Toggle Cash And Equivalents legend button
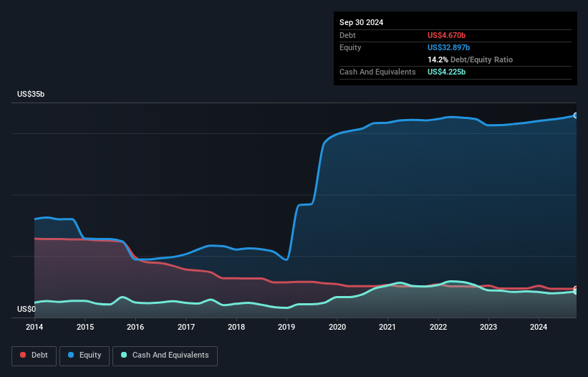 click(165, 355)
